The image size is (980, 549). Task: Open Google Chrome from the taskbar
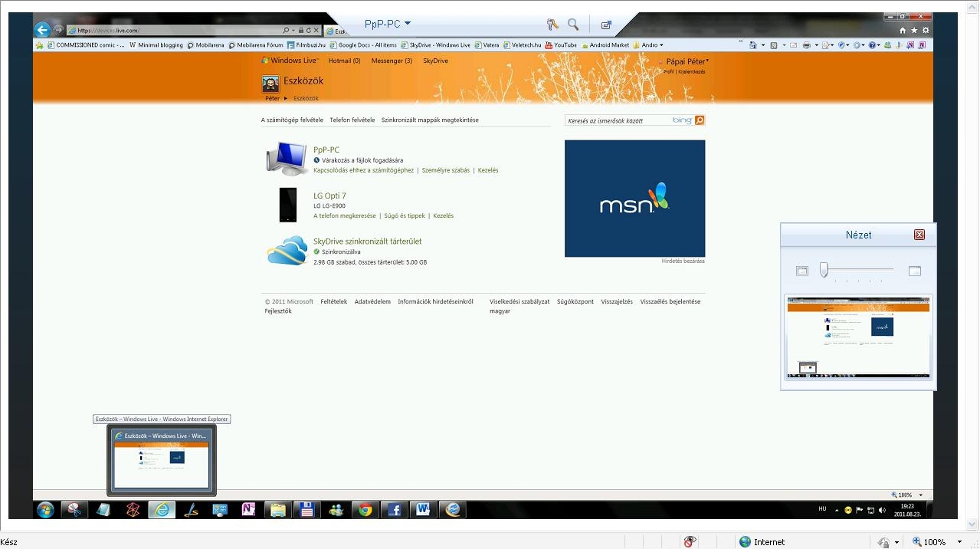point(365,510)
